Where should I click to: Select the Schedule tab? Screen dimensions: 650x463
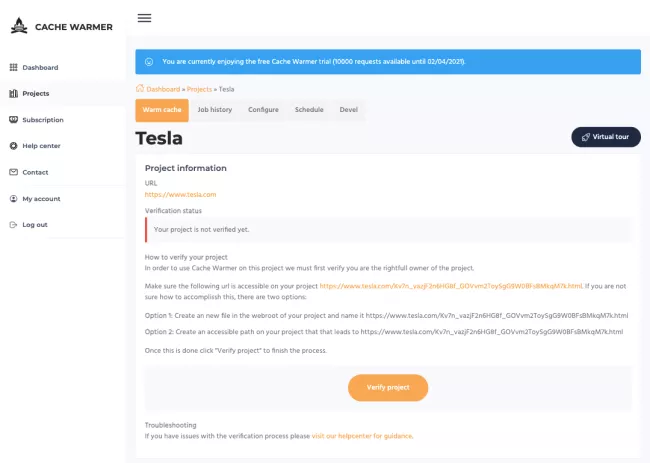[x=309, y=109]
